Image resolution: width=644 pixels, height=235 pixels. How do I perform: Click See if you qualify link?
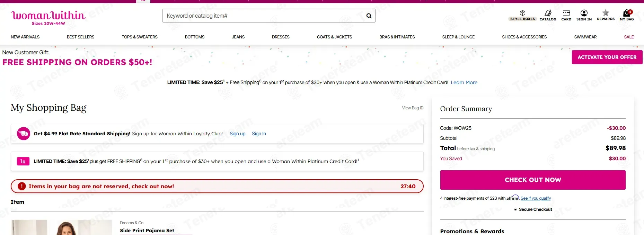click(x=536, y=198)
